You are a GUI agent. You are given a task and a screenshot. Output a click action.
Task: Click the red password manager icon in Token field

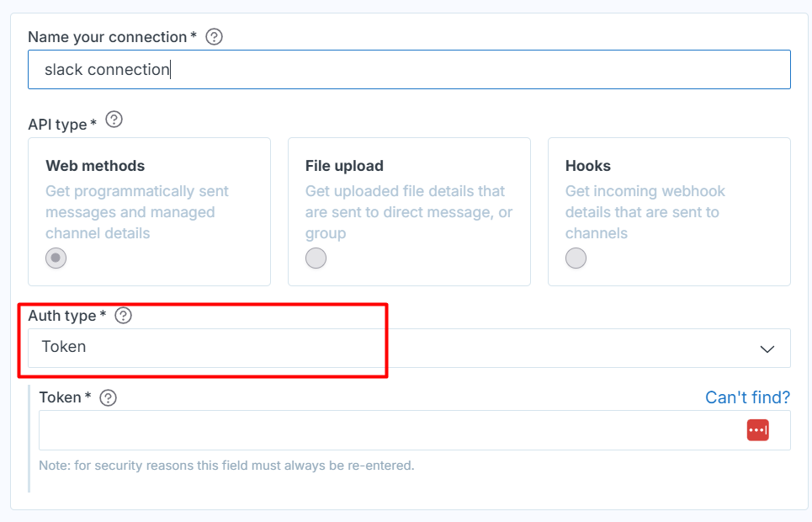pyautogui.click(x=757, y=430)
